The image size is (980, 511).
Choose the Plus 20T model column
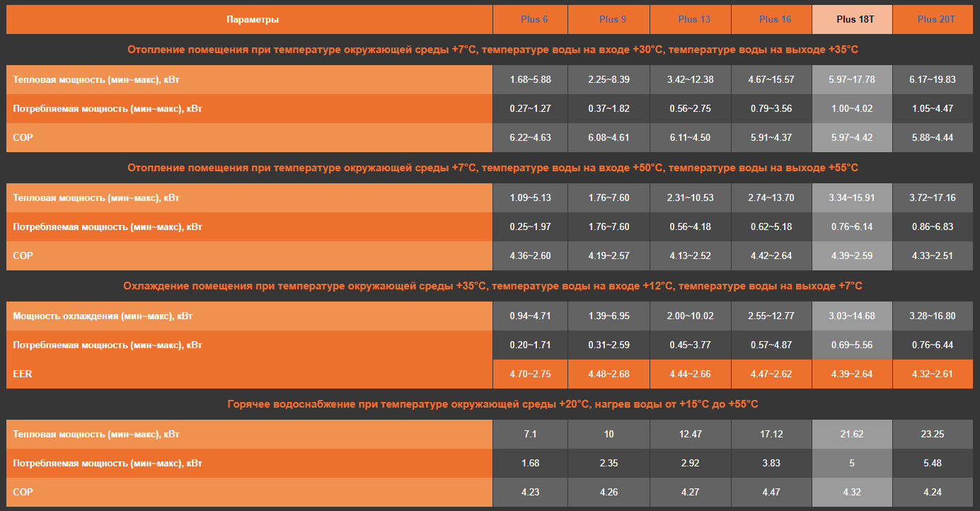click(x=935, y=19)
